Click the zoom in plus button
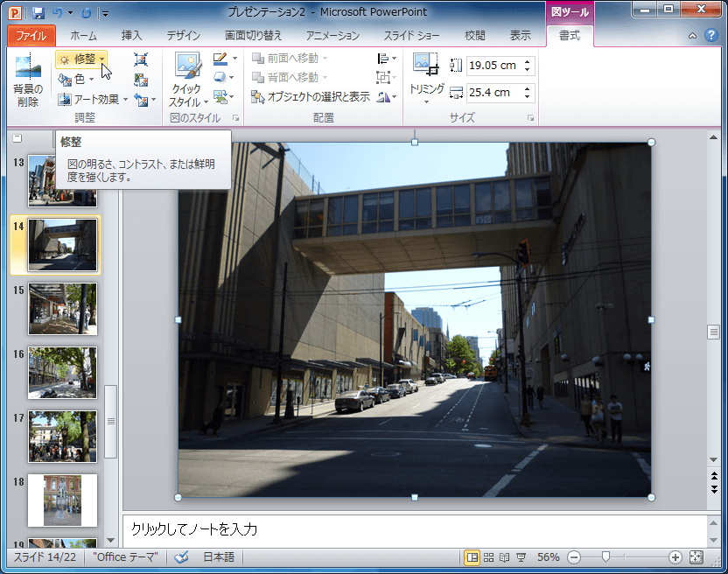 click(675, 557)
